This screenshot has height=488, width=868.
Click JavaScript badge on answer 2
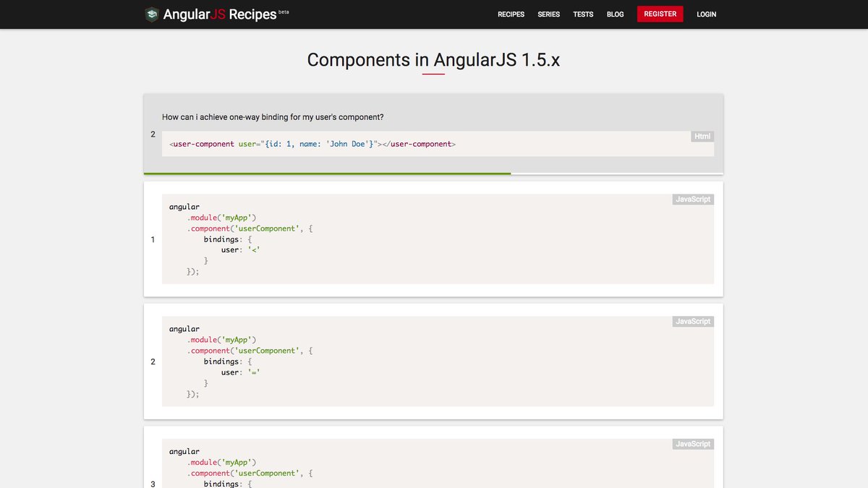tap(693, 322)
